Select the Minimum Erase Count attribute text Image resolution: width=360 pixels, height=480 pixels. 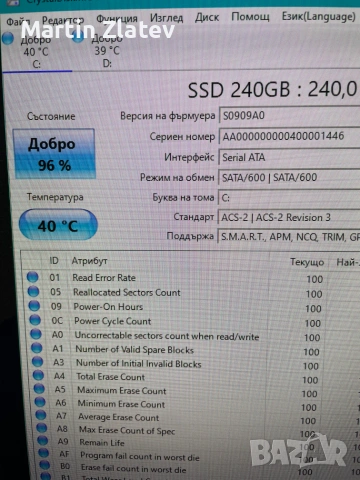pyautogui.click(x=121, y=404)
